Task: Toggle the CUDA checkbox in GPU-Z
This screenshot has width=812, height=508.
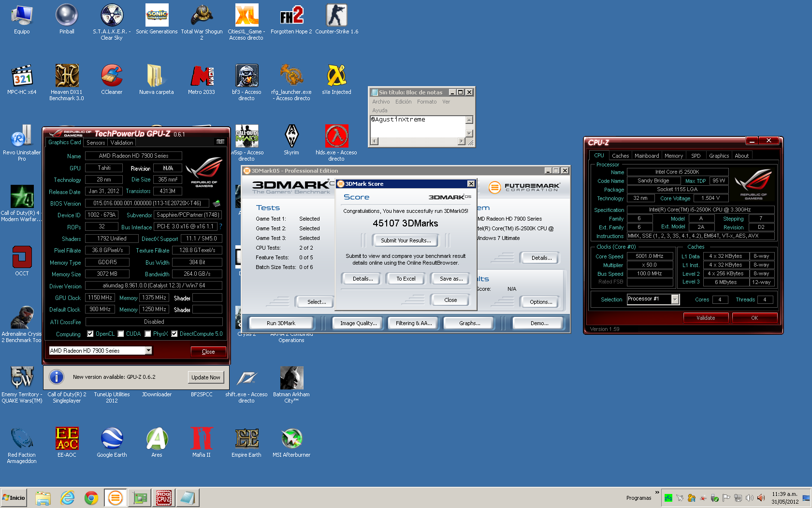Action: (x=121, y=334)
